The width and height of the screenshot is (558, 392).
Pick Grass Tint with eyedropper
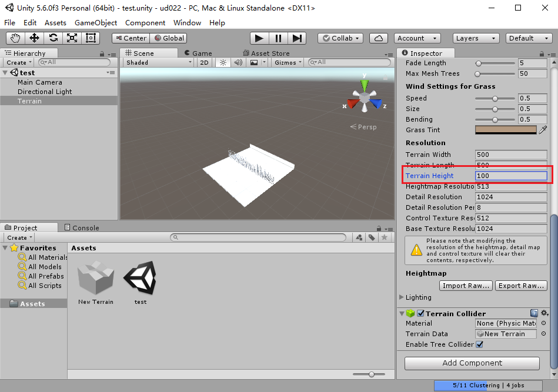click(543, 130)
